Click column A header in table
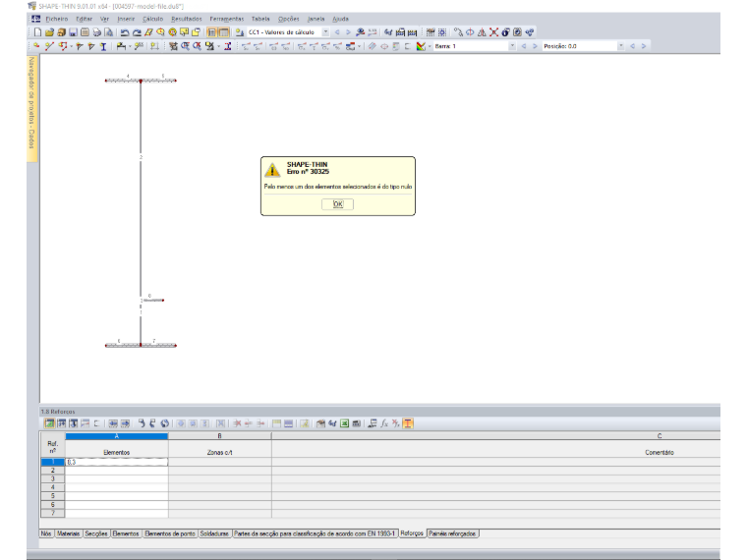The width and height of the screenshot is (747, 560). (117, 436)
